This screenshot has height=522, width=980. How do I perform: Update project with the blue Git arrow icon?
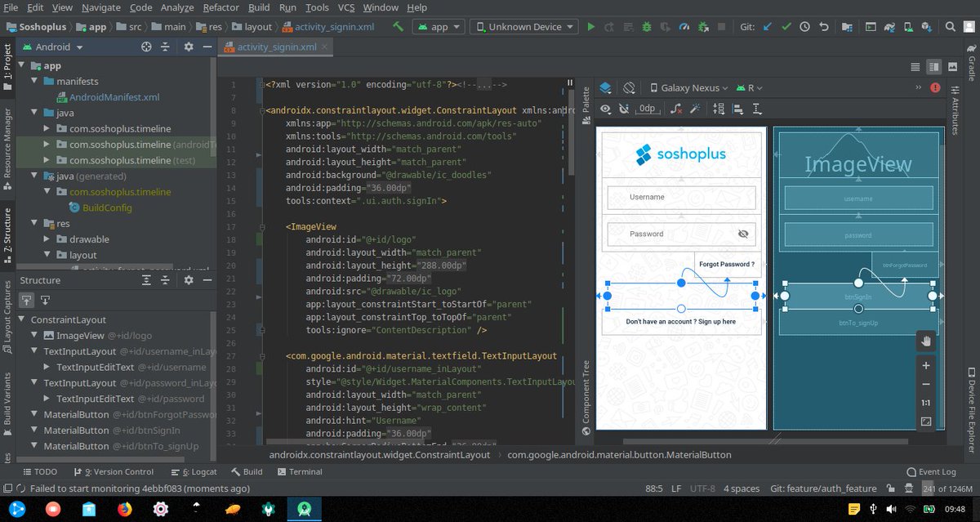coord(767,27)
